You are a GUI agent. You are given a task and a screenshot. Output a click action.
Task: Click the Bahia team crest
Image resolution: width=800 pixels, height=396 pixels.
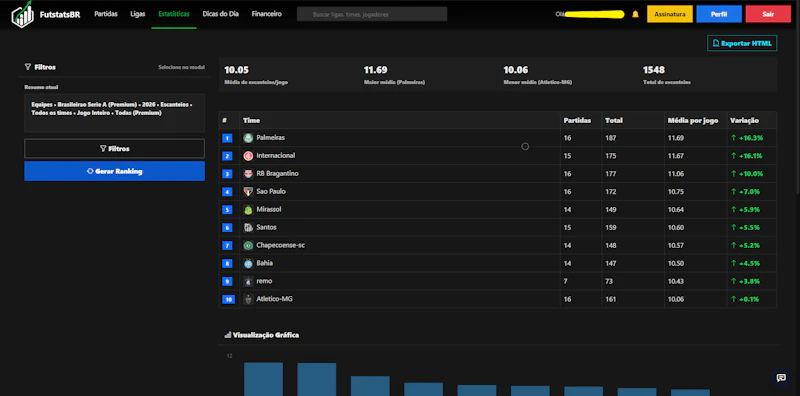248,263
